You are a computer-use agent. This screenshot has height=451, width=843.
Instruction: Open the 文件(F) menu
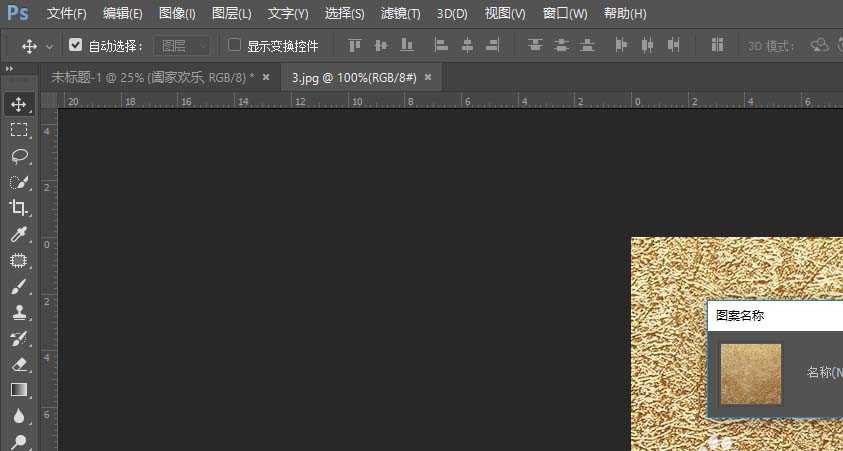click(67, 14)
